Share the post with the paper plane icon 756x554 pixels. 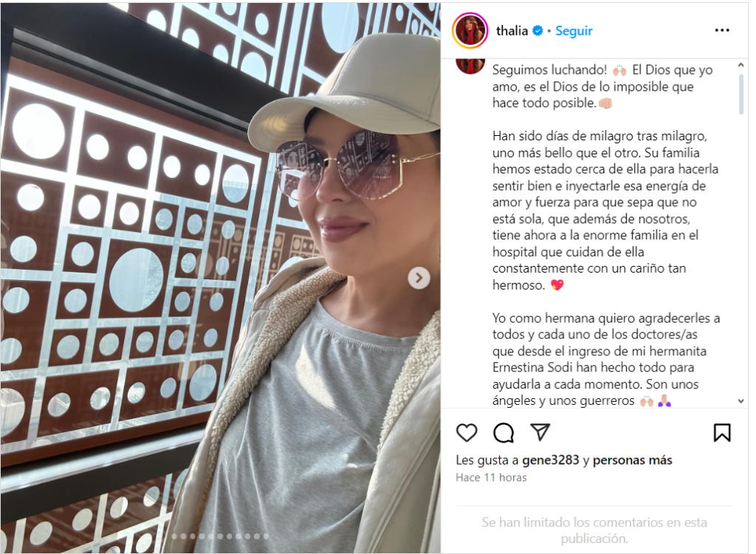click(540, 432)
